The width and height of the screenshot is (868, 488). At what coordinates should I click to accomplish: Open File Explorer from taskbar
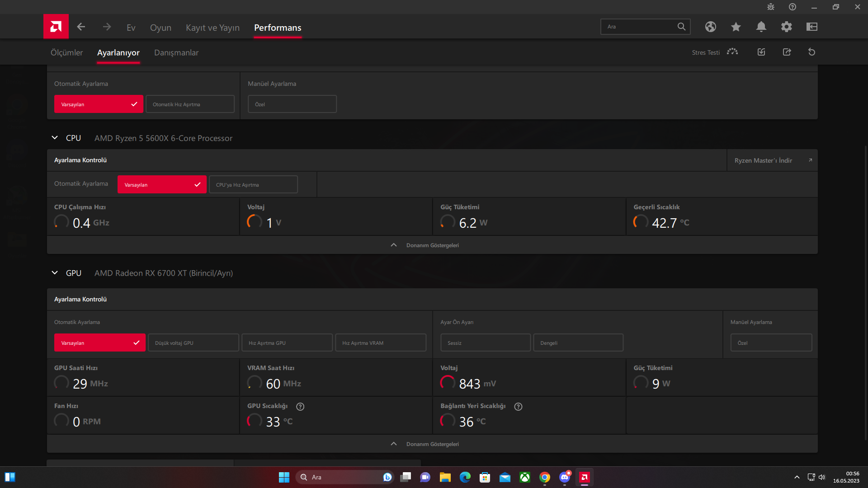[x=445, y=477]
